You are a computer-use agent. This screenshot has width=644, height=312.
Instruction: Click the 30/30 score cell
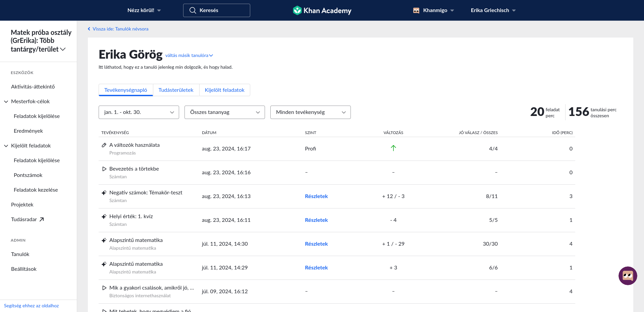tap(490, 244)
